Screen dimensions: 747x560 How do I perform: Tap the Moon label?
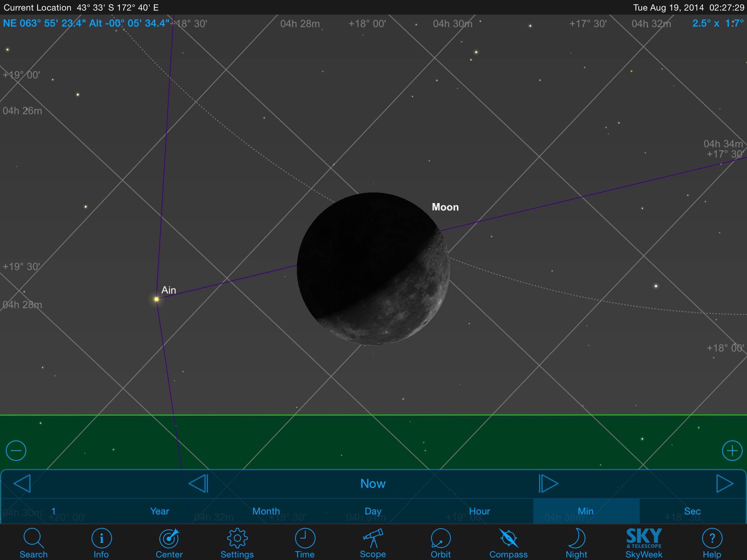pyautogui.click(x=445, y=207)
